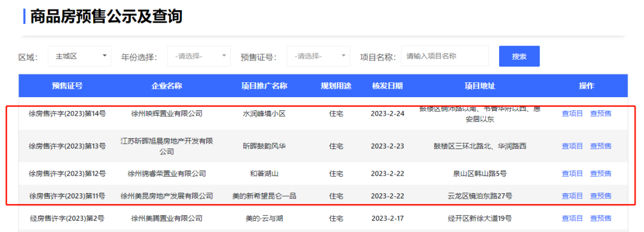The width and height of the screenshot is (644, 232).
Task: Select cell 徐房售许字(2023)第14号
Action: pyautogui.click(x=67, y=113)
